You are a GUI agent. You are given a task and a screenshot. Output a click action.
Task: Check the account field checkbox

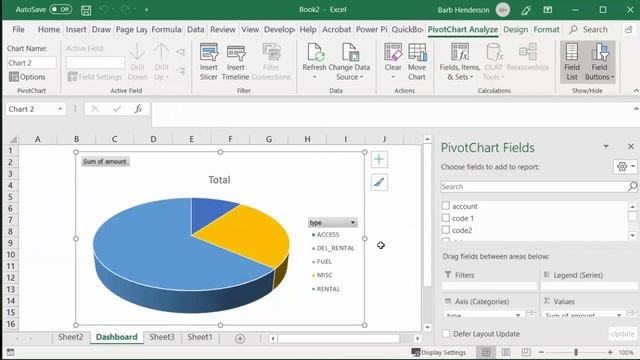[x=446, y=206]
